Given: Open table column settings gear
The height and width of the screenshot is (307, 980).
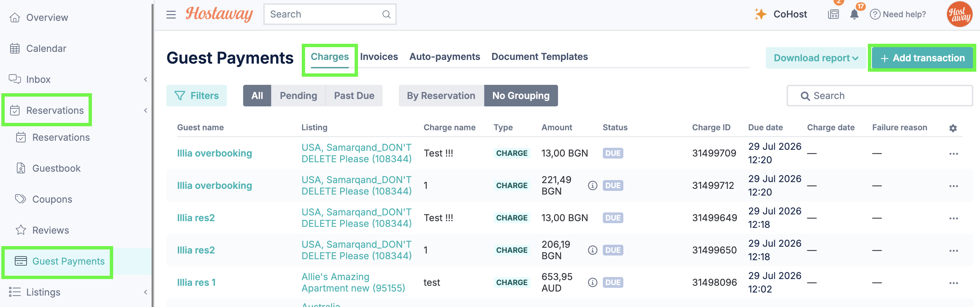Looking at the screenshot, I should click(953, 128).
